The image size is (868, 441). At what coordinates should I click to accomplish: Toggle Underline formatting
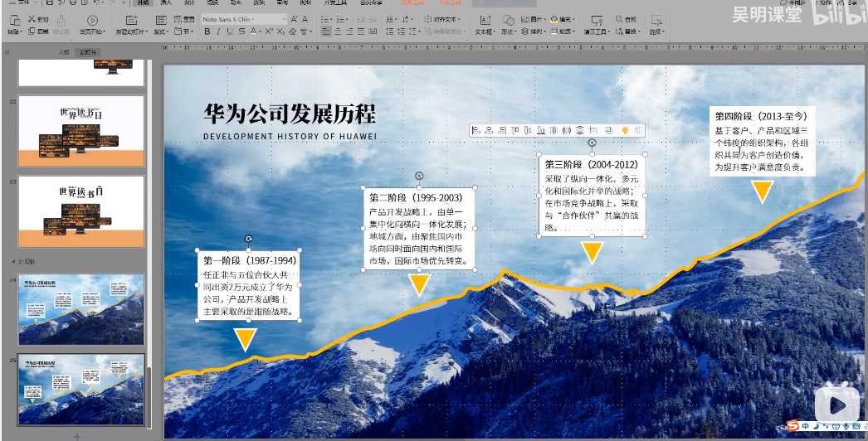point(230,31)
